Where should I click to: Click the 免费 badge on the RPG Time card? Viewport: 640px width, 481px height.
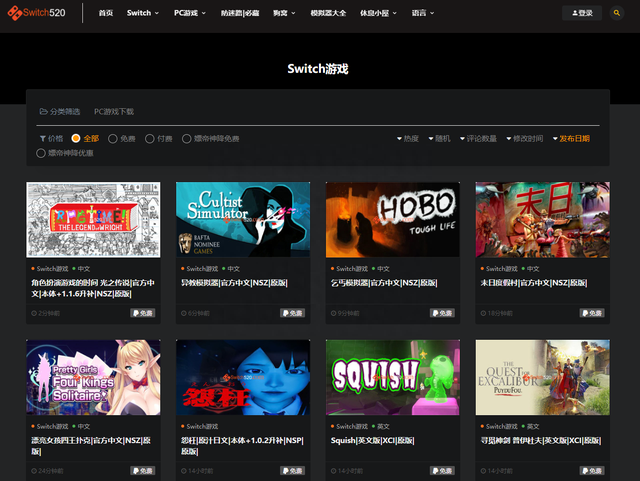(x=143, y=313)
